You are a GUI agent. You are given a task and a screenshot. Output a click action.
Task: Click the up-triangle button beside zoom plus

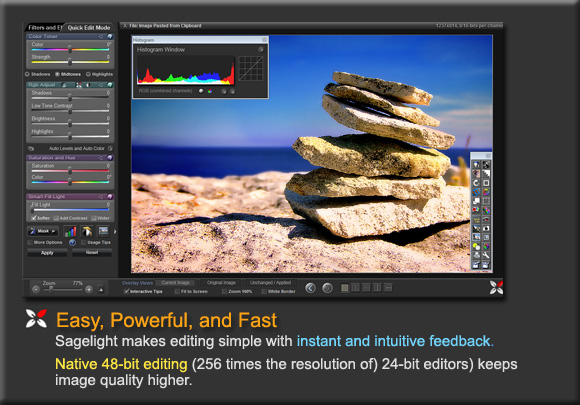click(101, 290)
